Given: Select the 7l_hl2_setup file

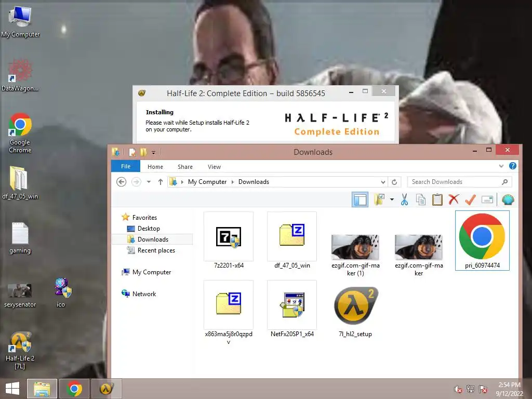Looking at the screenshot, I should 355,312.
